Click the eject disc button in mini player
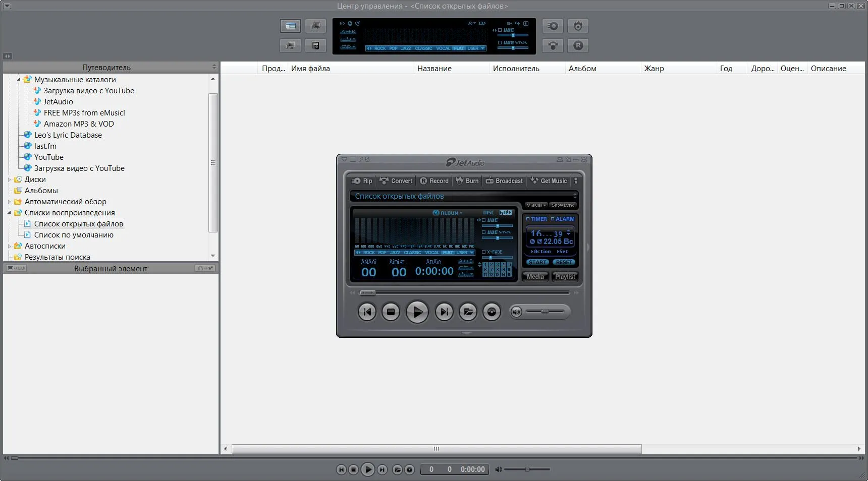This screenshot has height=481, width=868. (x=492, y=312)
